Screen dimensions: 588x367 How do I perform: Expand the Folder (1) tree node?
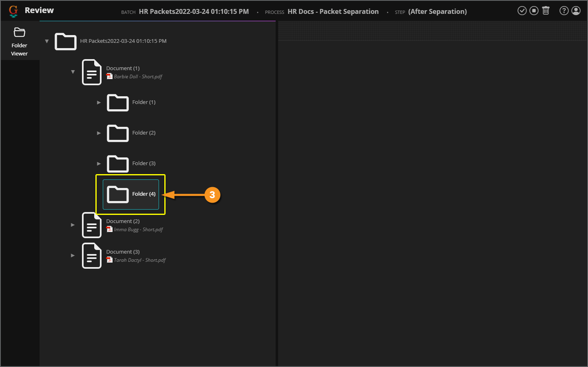(x=99, y=102)
